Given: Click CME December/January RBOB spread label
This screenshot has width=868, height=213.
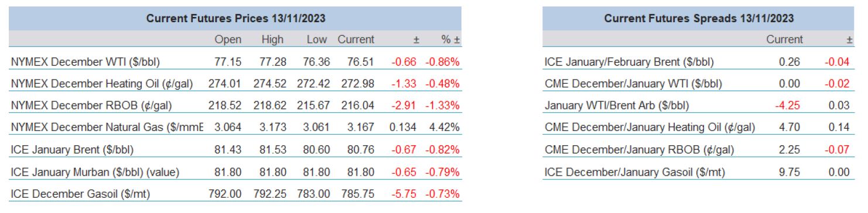Looking at the screenshot, I should point(639,150).
